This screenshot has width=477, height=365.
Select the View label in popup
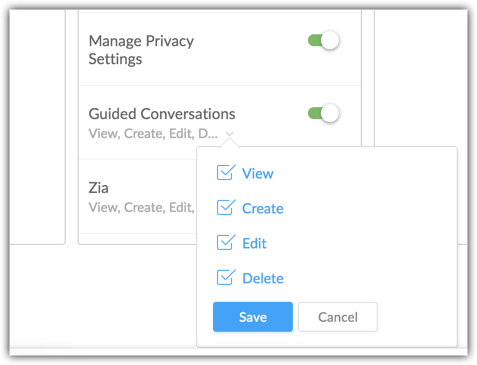click(x=258, y=173)
